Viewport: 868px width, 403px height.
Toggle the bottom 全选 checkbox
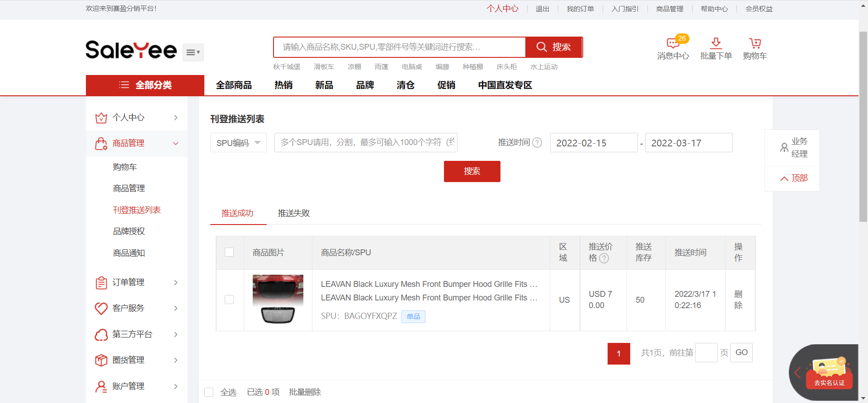click(209, 392)
